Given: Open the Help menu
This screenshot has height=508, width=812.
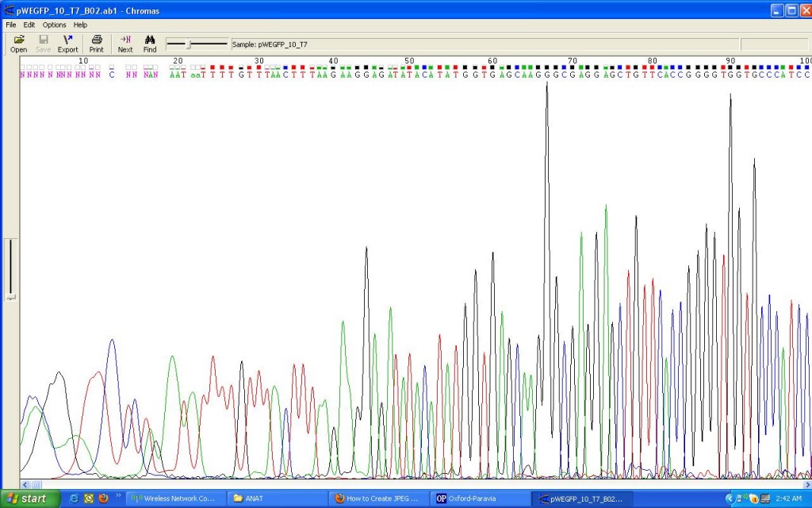Looking at the screenshot, I should [80, 25].
